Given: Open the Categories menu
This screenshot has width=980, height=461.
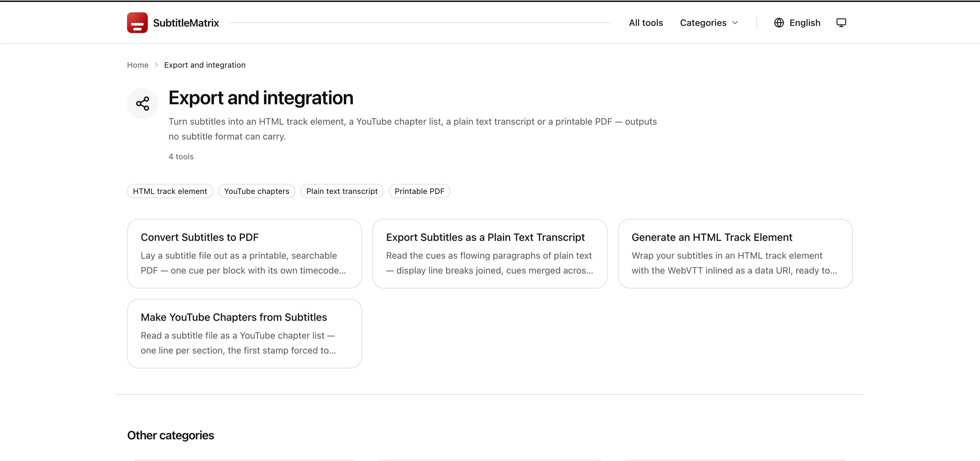Looking at the screenshot, I should 709,23.
